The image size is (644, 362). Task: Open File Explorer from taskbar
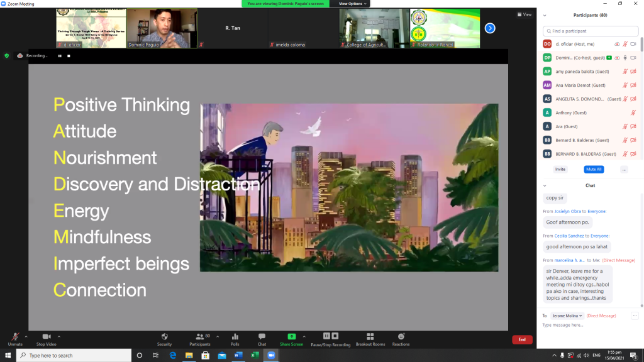click(x=189, y=356)
